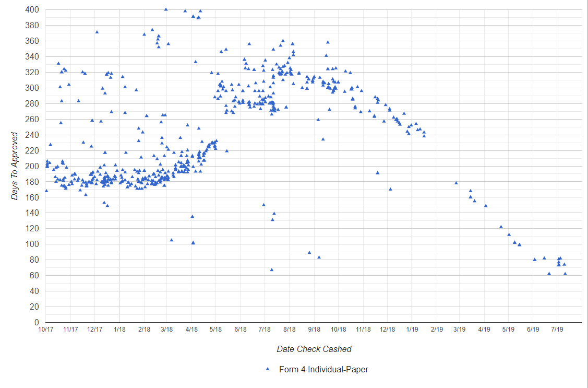Viewport: 588px width, 388px height.
Task: Click the 0 y-axis label
Action: (37, 322)
